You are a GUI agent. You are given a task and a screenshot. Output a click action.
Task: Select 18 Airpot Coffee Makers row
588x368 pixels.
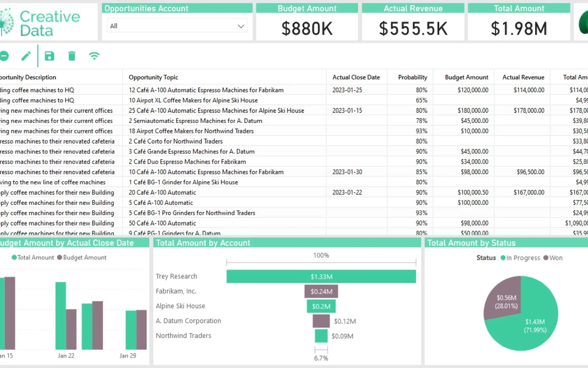click(x=294, y=131)
